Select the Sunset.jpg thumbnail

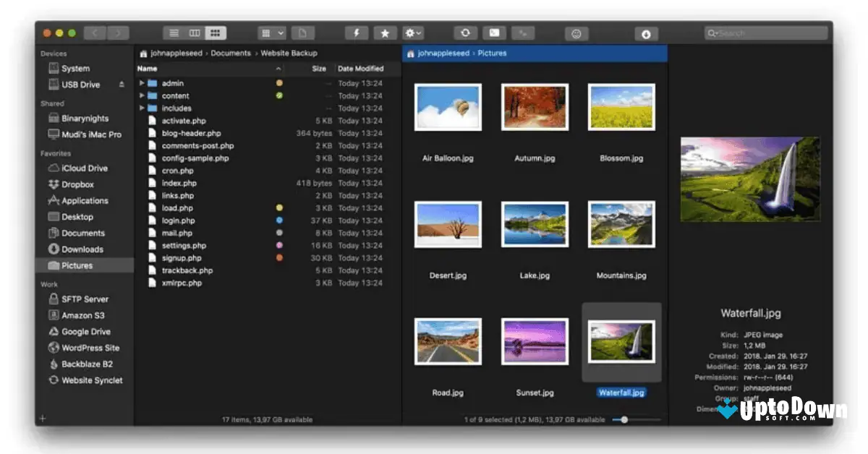(534, 340)
